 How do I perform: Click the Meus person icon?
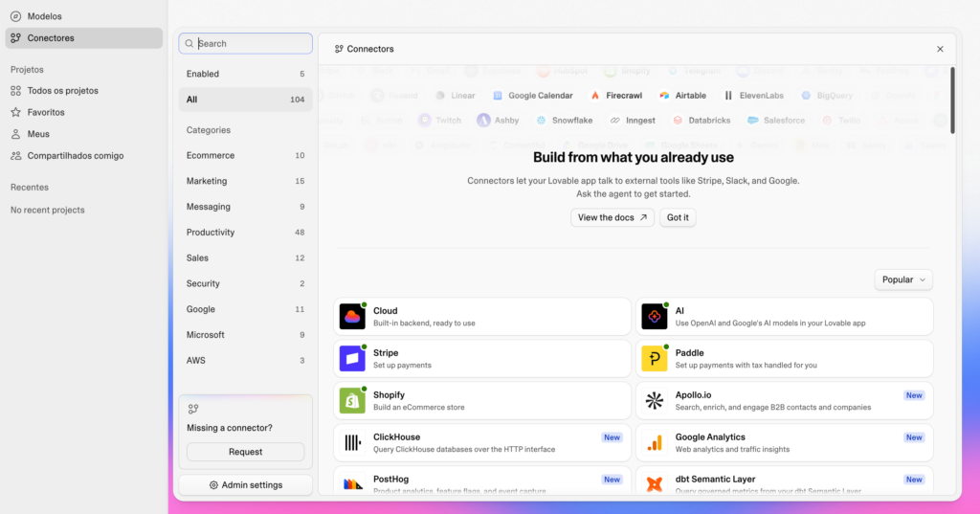point(15,134)
